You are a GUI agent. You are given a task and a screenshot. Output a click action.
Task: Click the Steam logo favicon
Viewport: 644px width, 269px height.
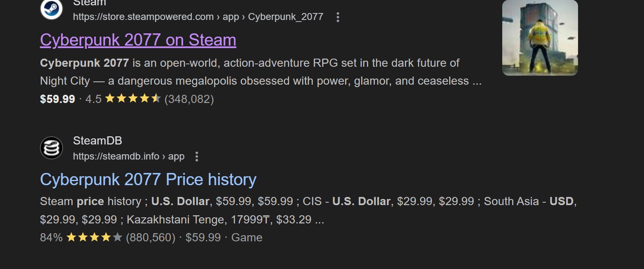pos(51,9)
